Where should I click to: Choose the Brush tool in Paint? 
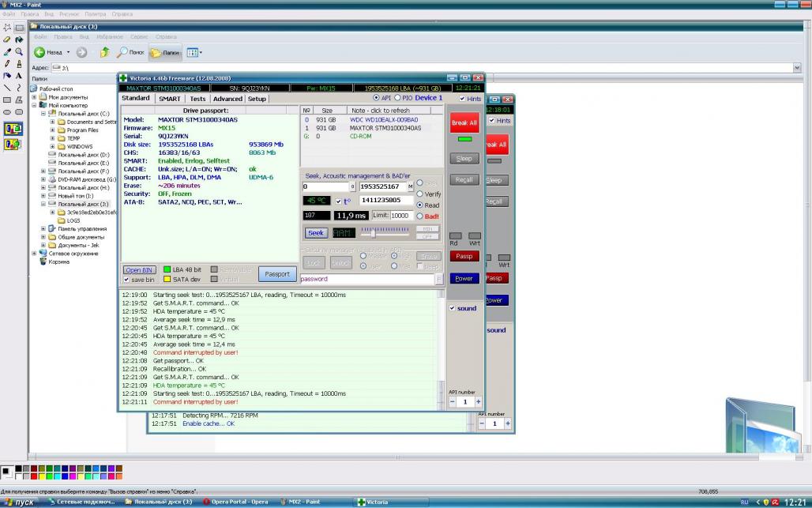(x=19, y=64)
